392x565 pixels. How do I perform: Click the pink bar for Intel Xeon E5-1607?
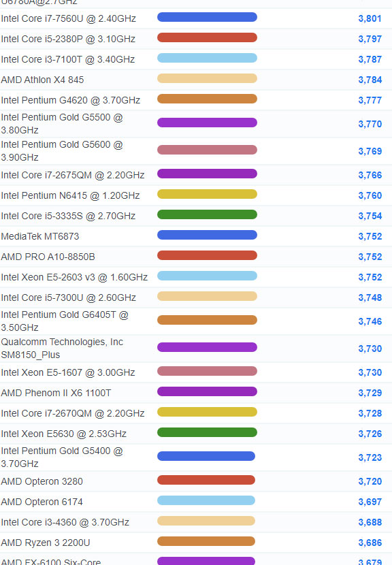207,371
